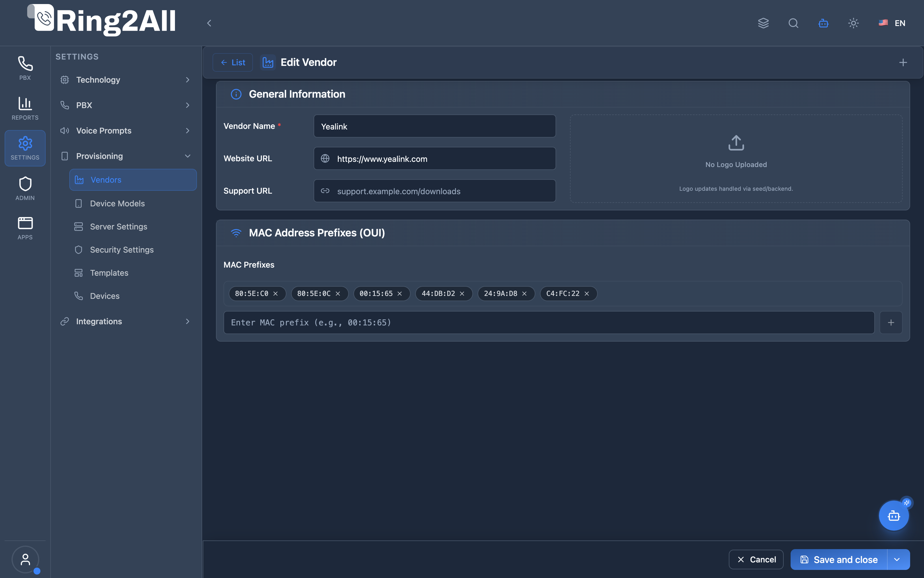
Task: Open Device Models page
Action: click(x=133, y=203)
